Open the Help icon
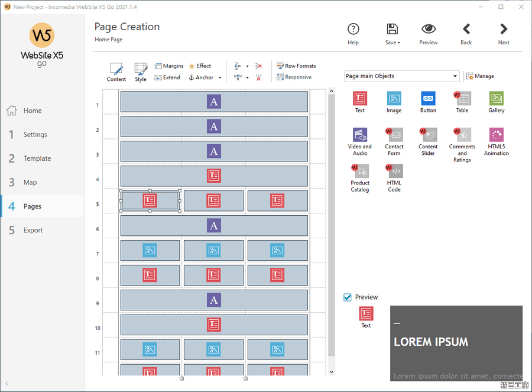Image resolution: width=532 pixels, height=392 pixels. [353, 29]
